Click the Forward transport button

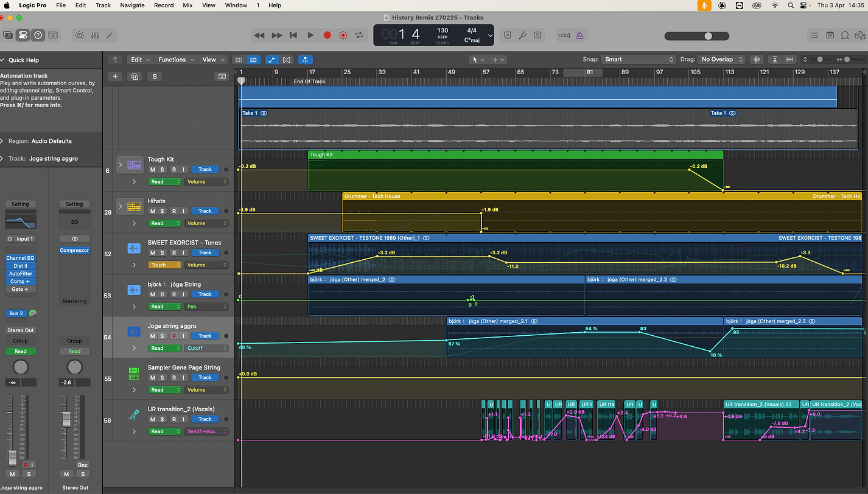[x=276, y=35]
